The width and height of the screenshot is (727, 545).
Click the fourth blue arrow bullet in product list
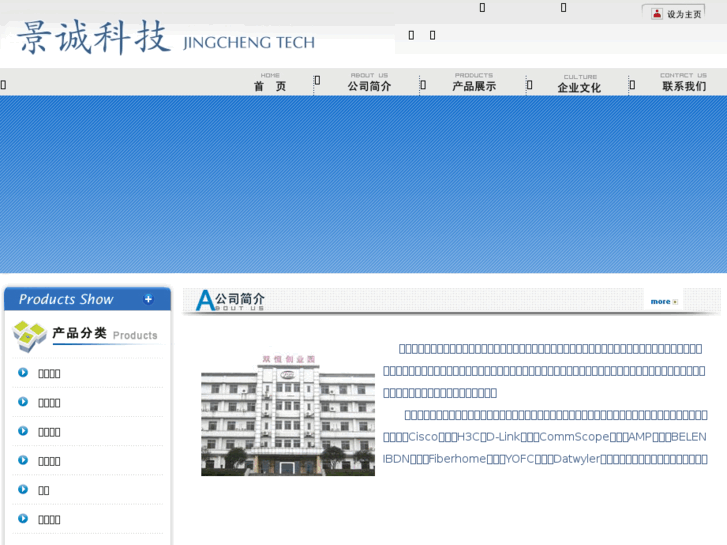pyautogui.click(x=23, y=460)
